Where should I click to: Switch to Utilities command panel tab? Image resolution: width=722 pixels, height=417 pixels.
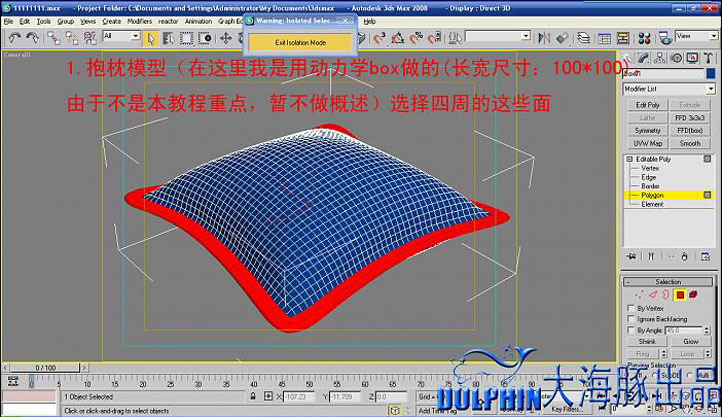pos(708,58)
